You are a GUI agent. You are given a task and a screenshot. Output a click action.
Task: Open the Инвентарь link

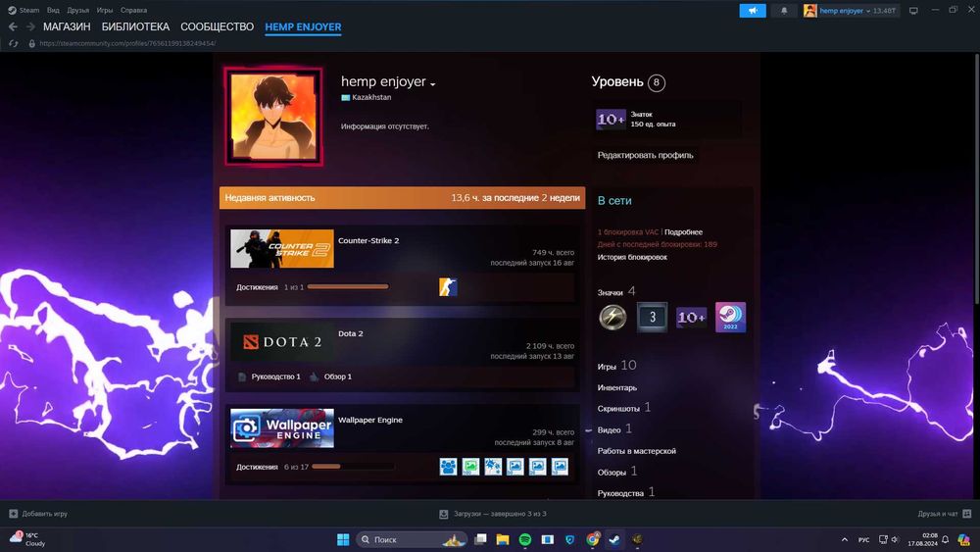[x=616, y=387]
